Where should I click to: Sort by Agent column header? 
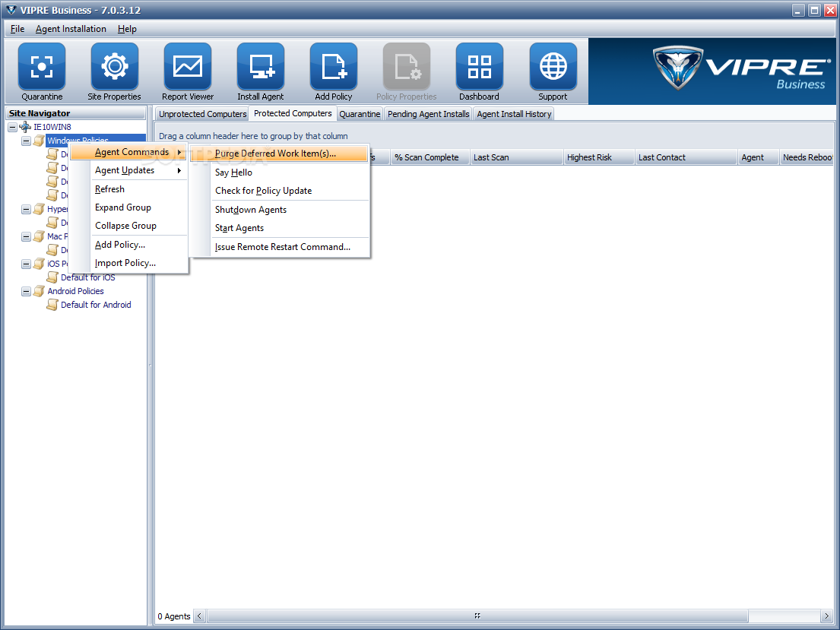758,157
